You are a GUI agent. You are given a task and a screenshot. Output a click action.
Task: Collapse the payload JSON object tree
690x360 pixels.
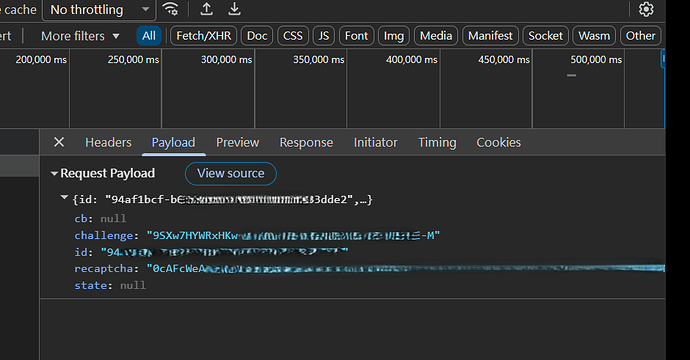[64, 198]
